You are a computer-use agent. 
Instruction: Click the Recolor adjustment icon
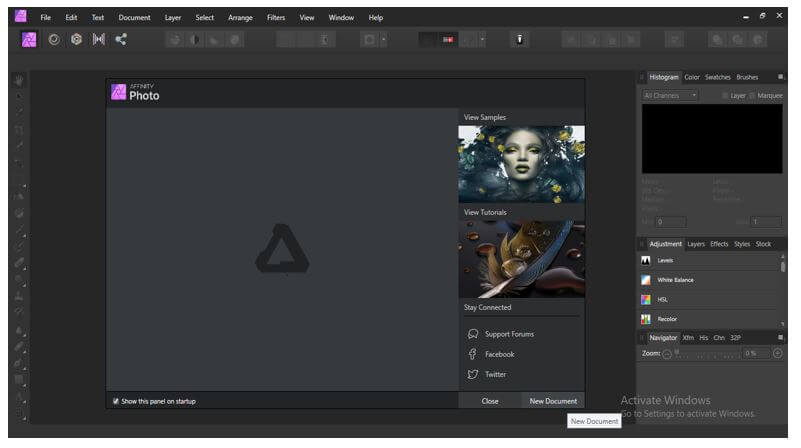[x=646, y=319]
